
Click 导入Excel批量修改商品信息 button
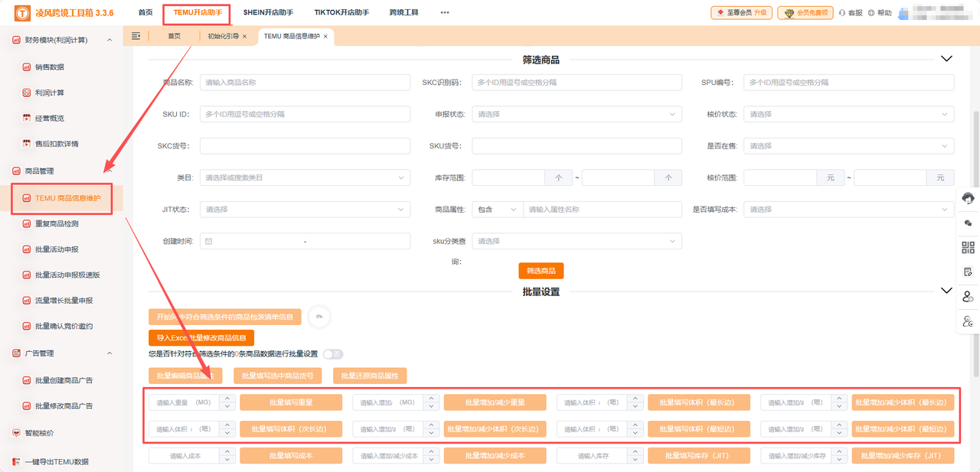click(x=201, y=337)
